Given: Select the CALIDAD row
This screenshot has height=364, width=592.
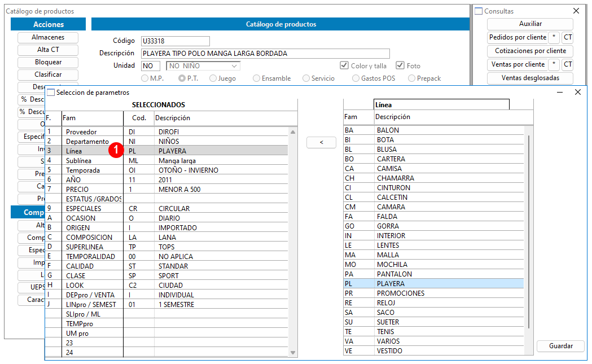Looking at the screenshot, I should click(166, 266).
